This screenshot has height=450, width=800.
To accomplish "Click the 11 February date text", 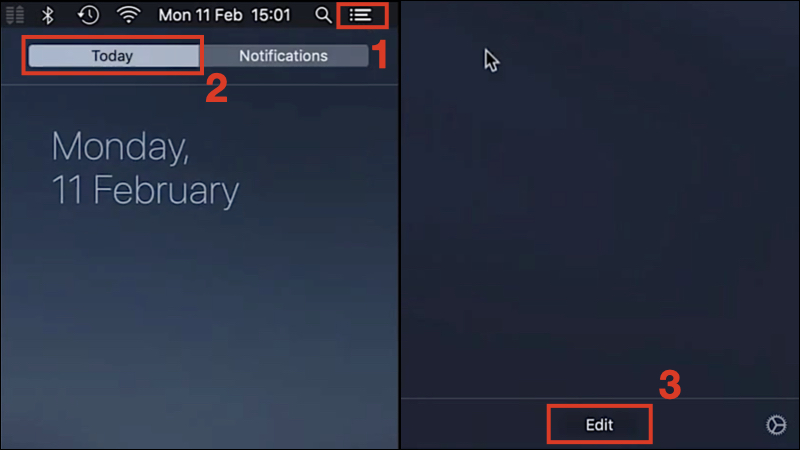I will 145,190.
